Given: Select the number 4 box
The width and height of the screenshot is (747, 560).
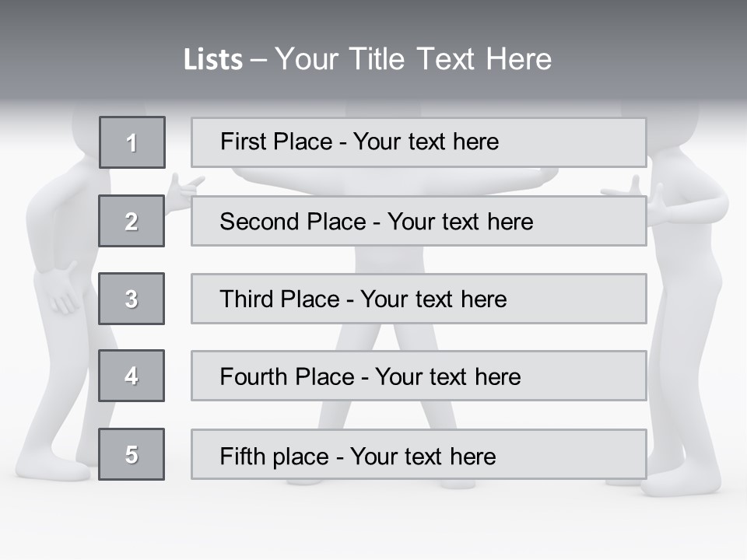Looking at the screenshot, I should (132, 376).
